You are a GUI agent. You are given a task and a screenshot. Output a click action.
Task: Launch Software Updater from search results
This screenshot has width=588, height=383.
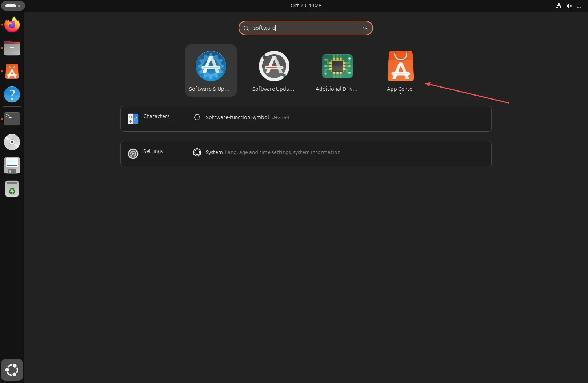274,70
